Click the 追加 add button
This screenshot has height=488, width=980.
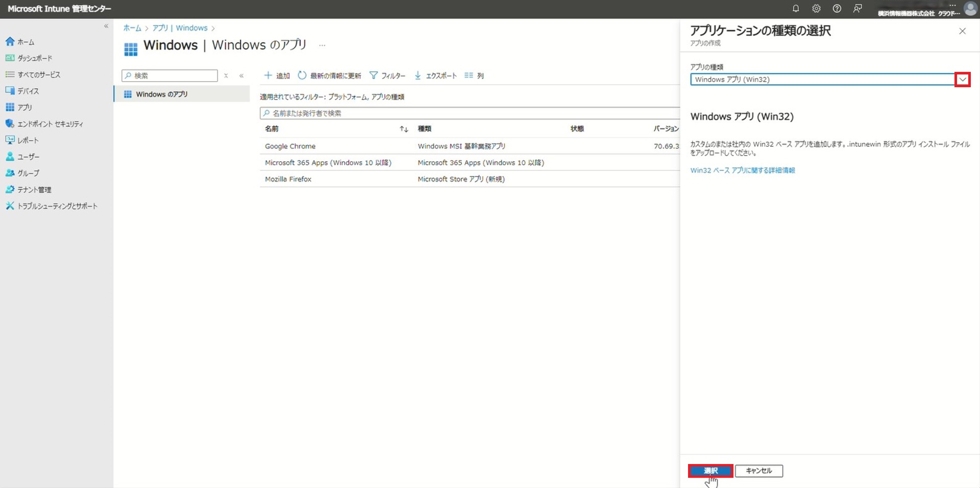[277, 75]
